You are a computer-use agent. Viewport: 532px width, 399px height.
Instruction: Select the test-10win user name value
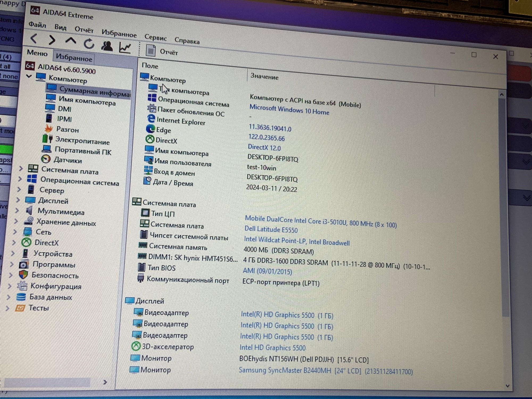(261, 167)
